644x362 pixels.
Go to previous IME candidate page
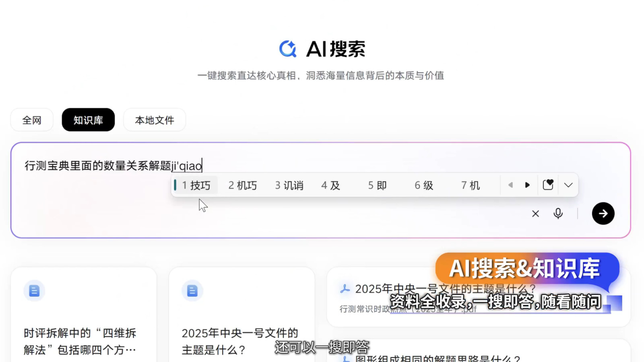click(x=510, y=185)
